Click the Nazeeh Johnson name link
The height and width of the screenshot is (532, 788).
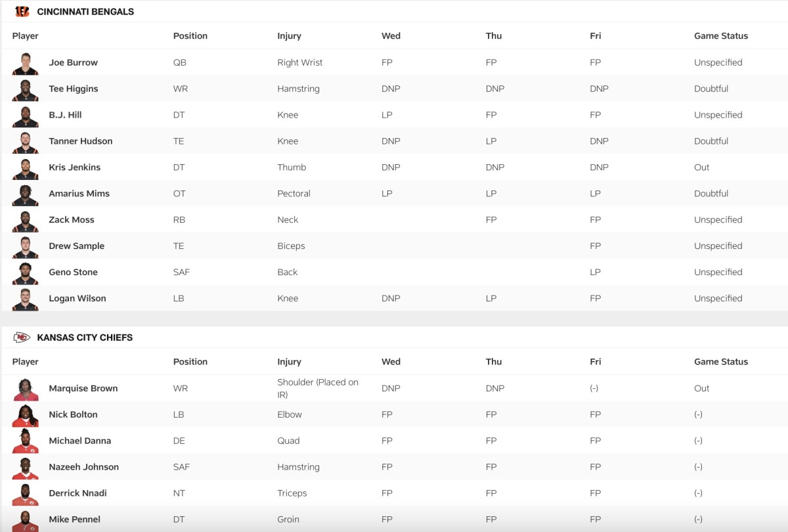[83, 467]
